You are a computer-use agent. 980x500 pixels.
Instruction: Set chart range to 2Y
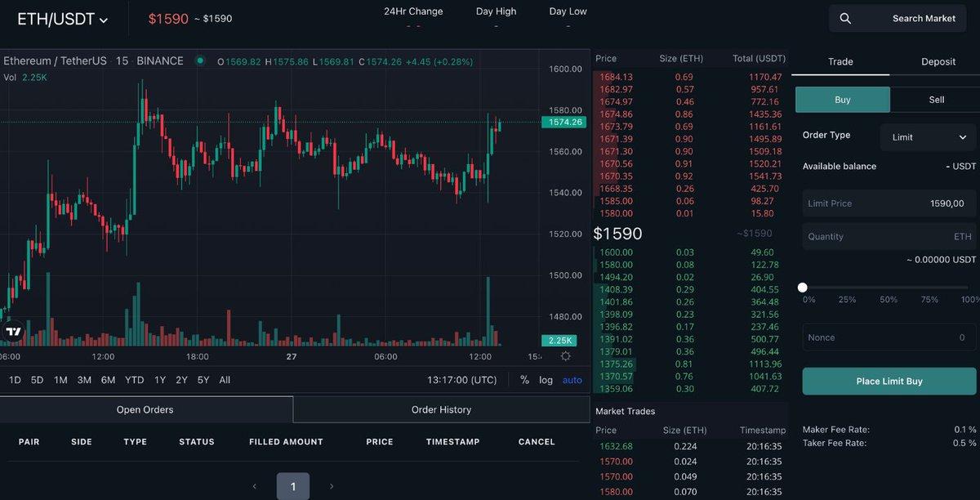click(181, 380)
